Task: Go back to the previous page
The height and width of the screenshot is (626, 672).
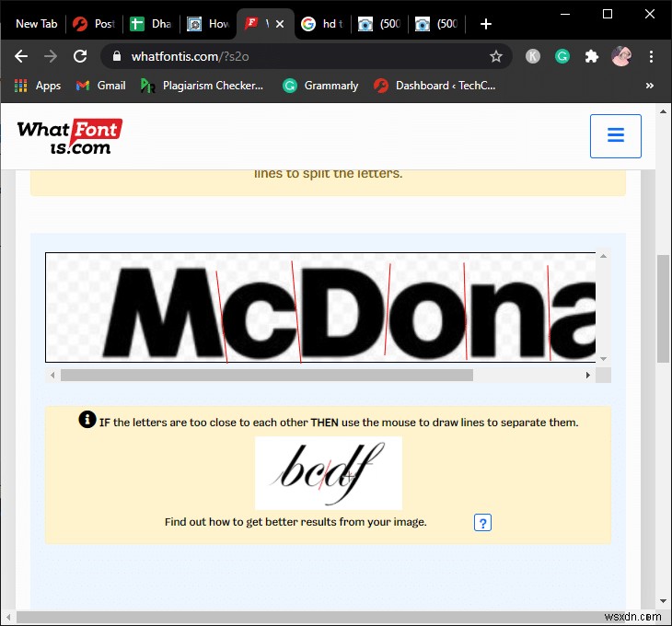Action: click(21, 56)
